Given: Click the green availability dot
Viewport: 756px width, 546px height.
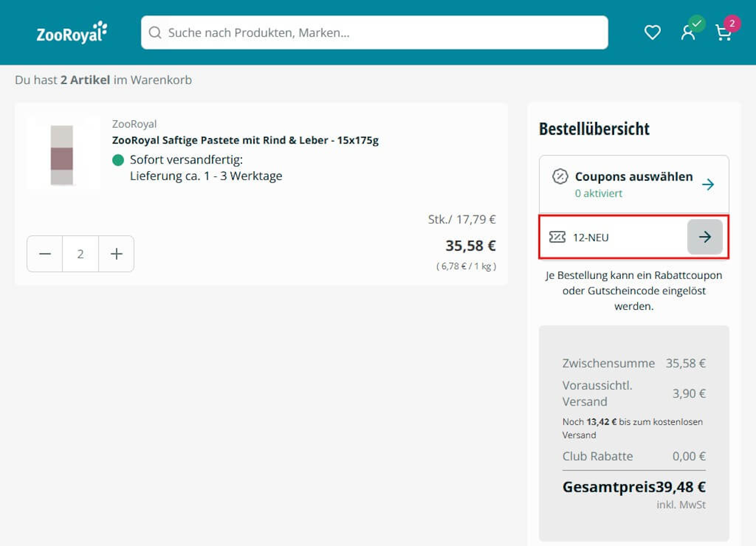Looking at the screenshot, I should pyautogui.click(x=118, y=159).
